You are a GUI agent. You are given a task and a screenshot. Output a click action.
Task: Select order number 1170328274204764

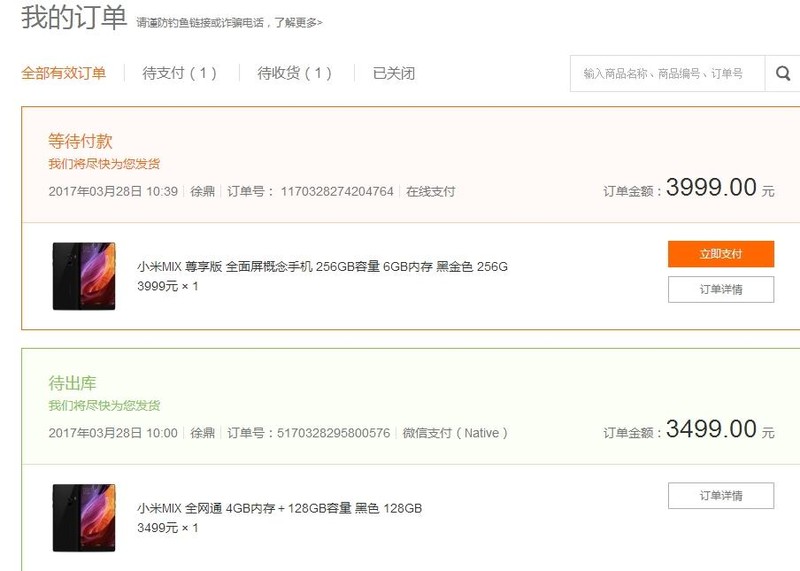[337, 191]
